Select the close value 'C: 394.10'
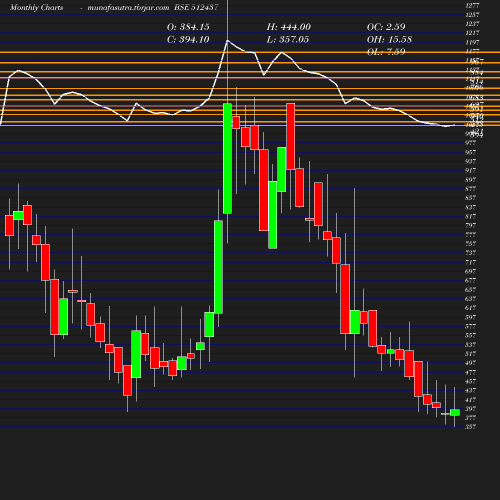Screen dimensions: 500x500 pyautogui.click(x=188, y=39)
